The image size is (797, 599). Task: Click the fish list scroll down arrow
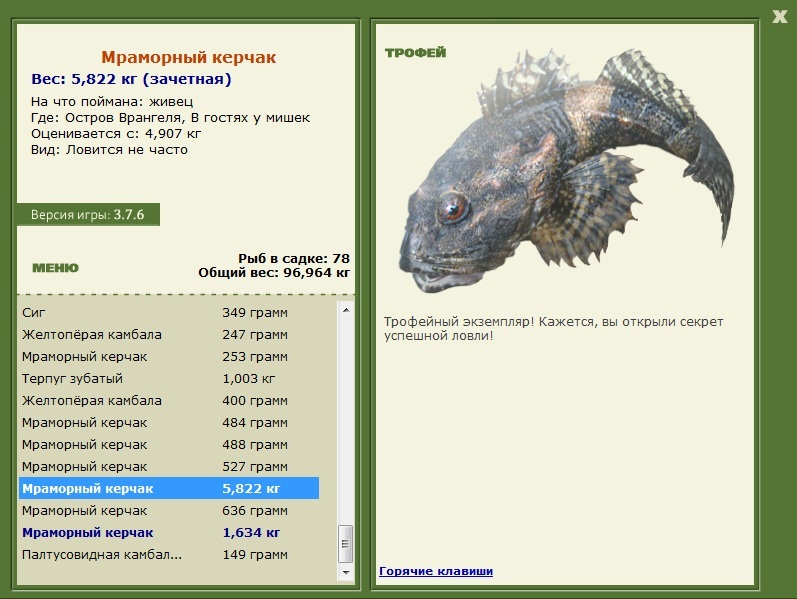[346, 572]
